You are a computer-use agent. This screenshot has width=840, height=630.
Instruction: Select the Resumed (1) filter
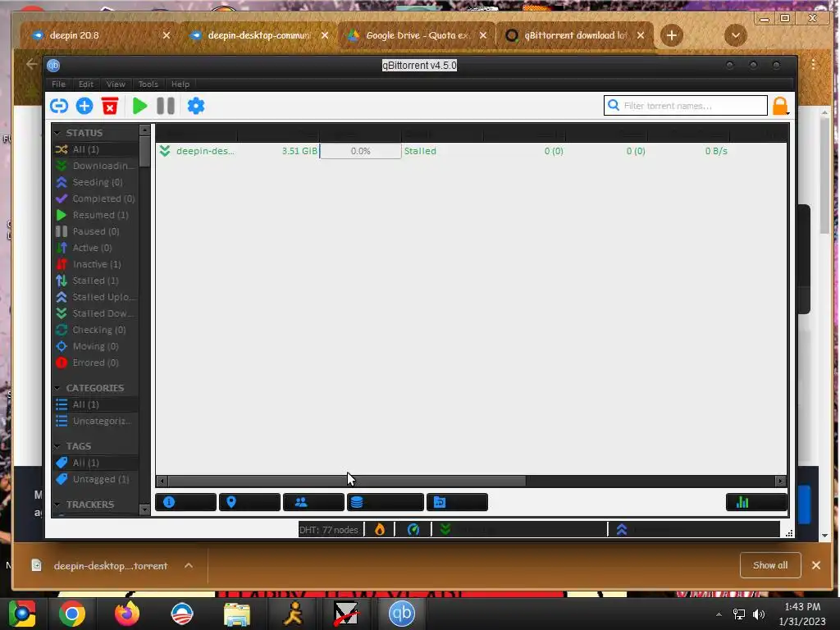pyautogui.click(x=95, y=215)
